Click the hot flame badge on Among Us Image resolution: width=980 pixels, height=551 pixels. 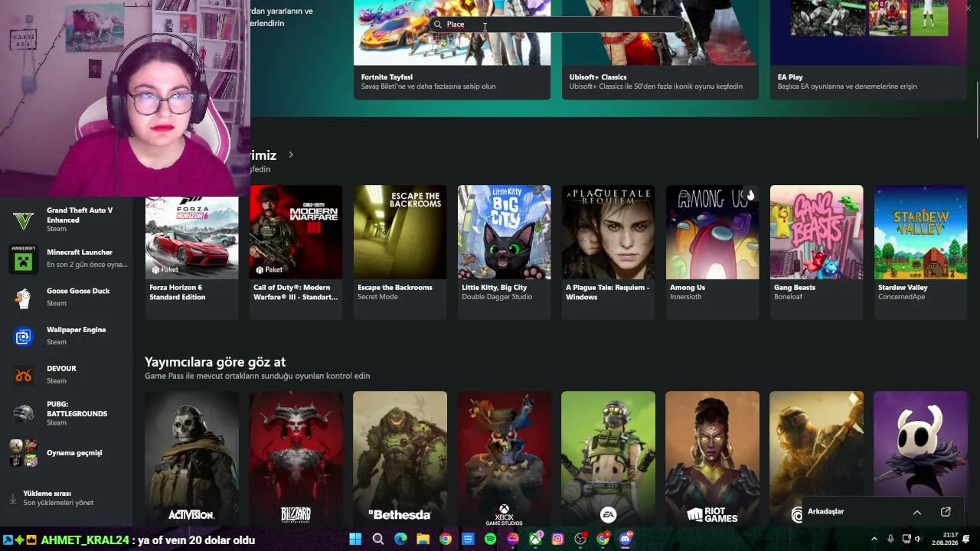pos(750,195)
